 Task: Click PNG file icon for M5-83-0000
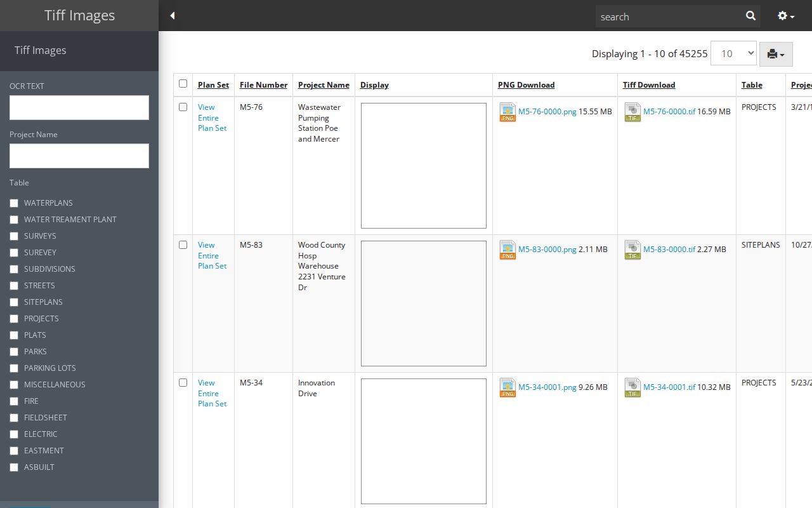click(x=507, y=250)
